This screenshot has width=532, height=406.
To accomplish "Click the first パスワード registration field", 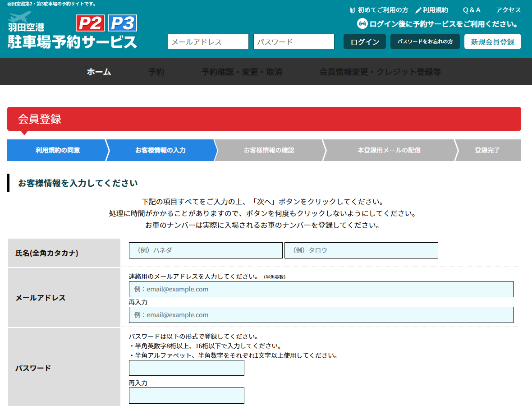I will coord(186,368).
